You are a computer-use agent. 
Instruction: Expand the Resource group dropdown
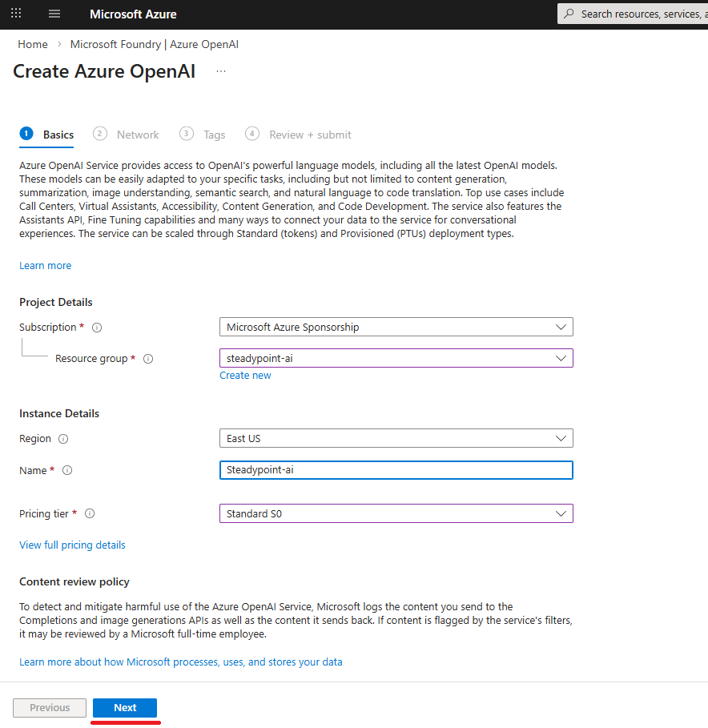coord(396,358)
